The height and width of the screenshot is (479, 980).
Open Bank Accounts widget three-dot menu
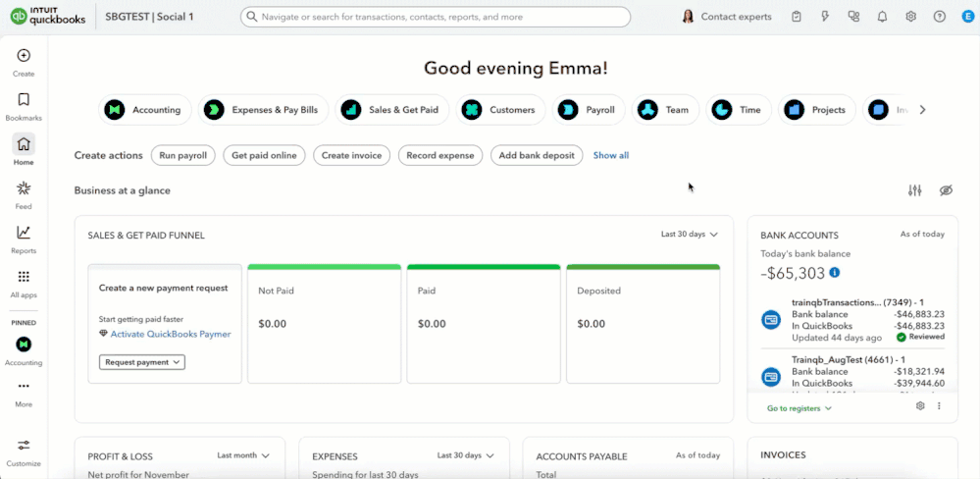939,405
